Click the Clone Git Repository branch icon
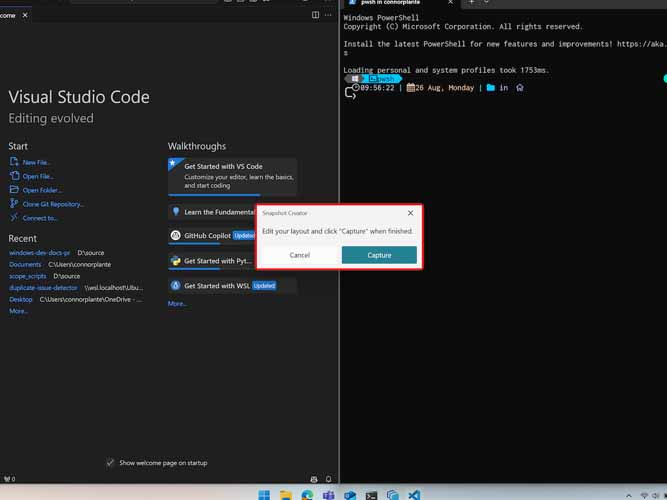The height and width of the screenshot is (500, 667). click(x=14, y=203)
